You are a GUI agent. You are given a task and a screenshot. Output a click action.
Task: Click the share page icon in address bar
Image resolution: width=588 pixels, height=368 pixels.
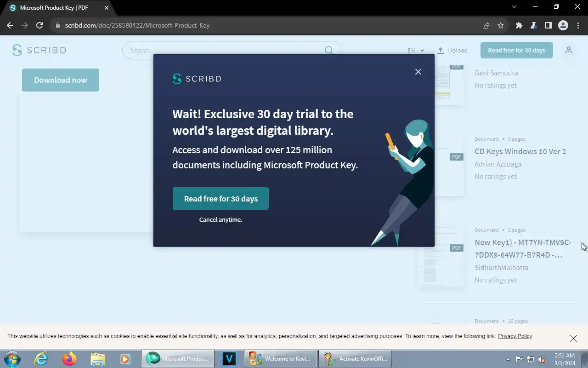tap(486, 25)
